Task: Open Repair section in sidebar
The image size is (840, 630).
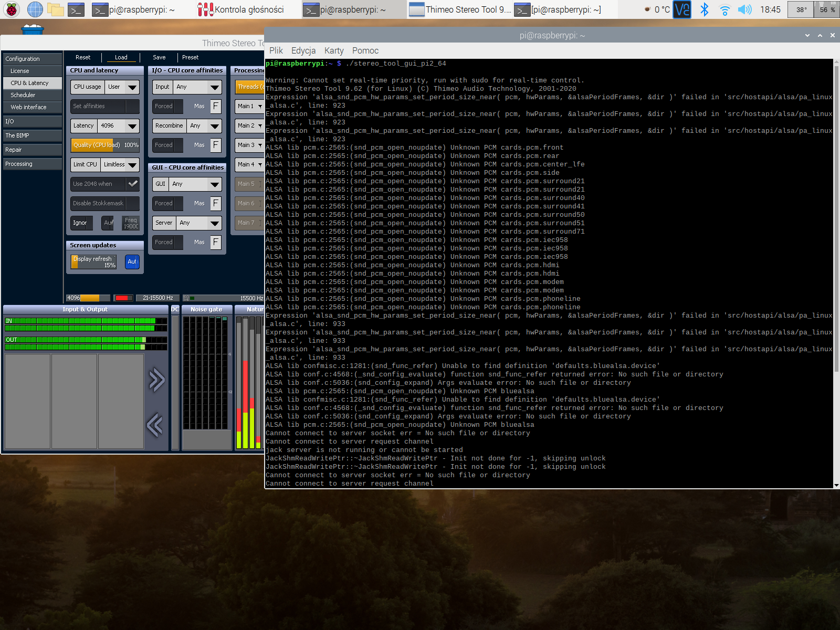Action: pos(33,150)
